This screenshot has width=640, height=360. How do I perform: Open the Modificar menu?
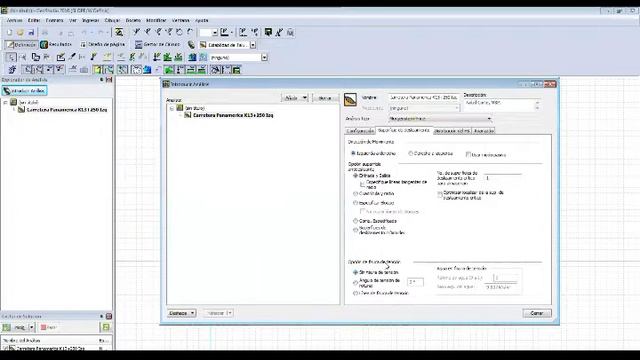156,20
